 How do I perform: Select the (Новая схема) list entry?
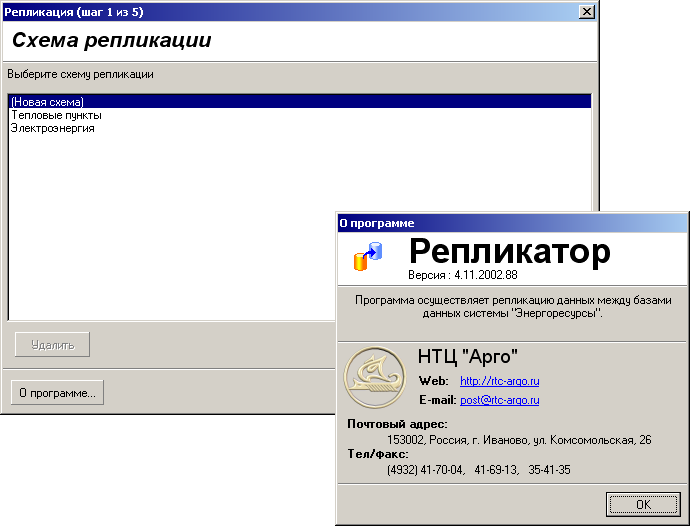click(x=300, y=102)
